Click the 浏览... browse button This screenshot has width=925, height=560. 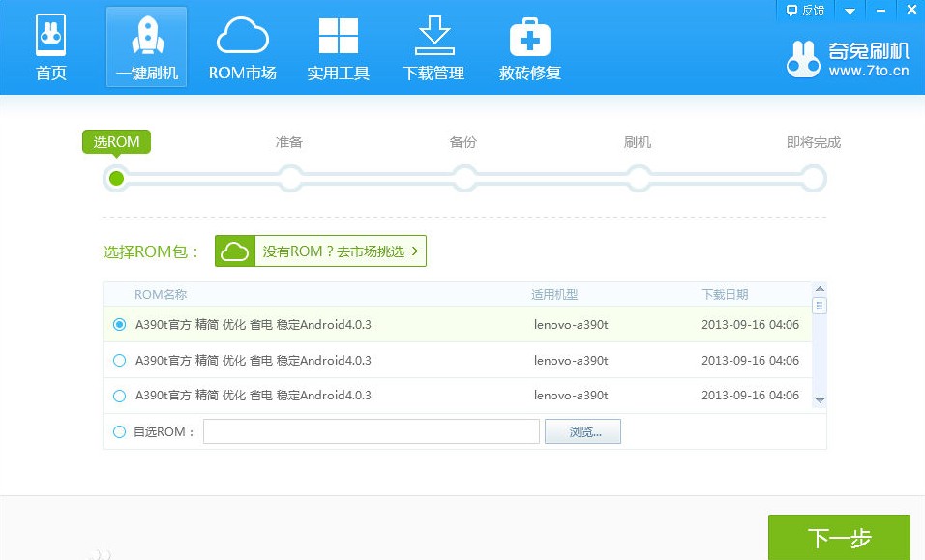pyautogui.click(x=582, y=432)
